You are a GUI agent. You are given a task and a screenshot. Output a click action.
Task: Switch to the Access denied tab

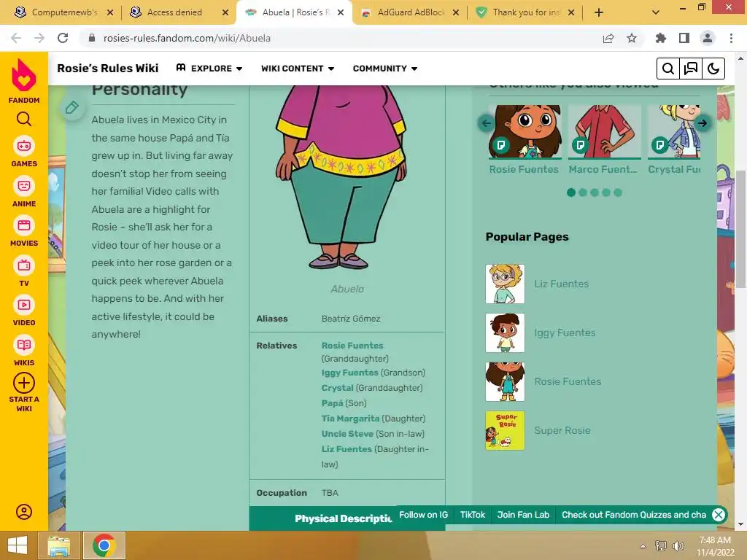point(179,12)
